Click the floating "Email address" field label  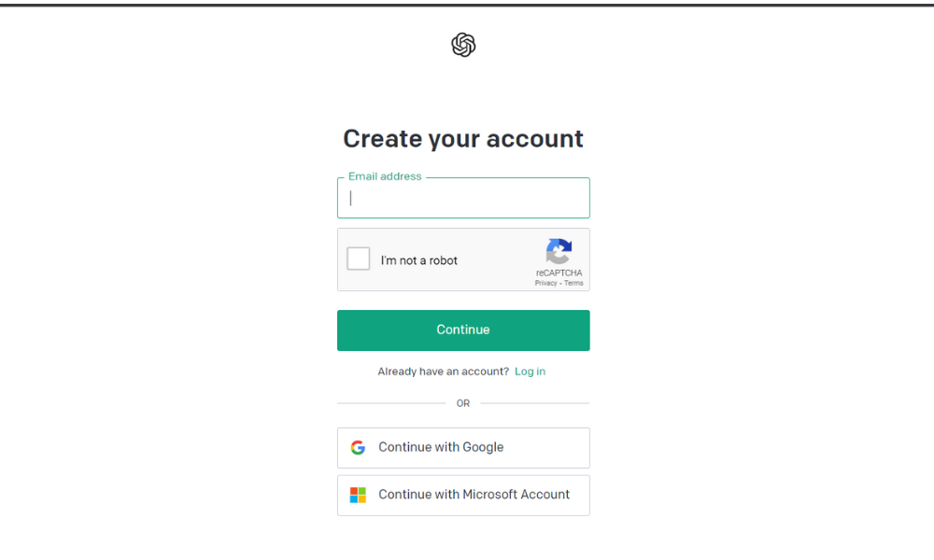point(385,176)
